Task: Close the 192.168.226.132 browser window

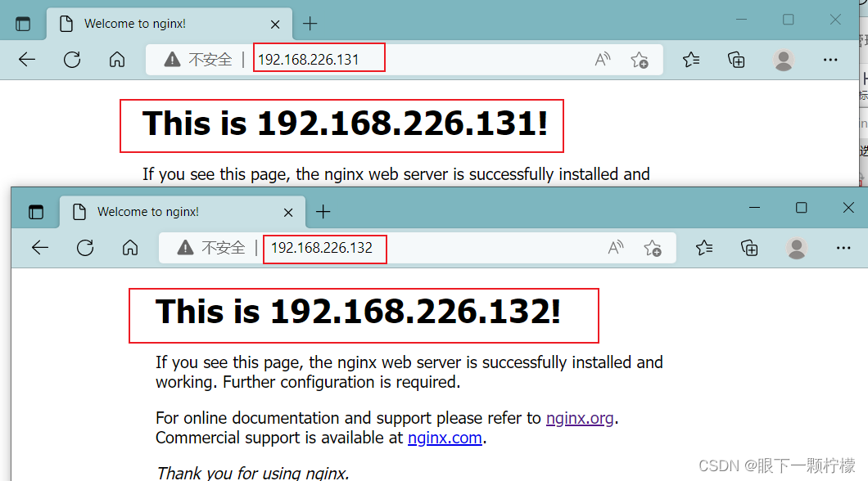Action: pyautogui.click(x=848, y=208)
